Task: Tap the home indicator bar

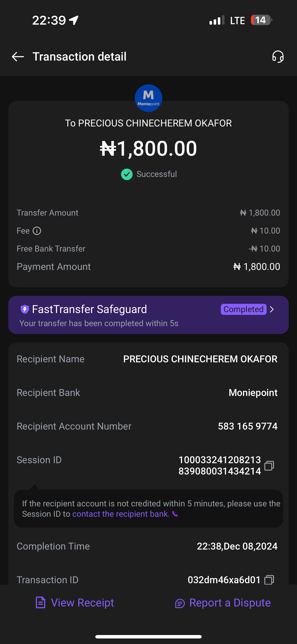Action: pos(148,636)
